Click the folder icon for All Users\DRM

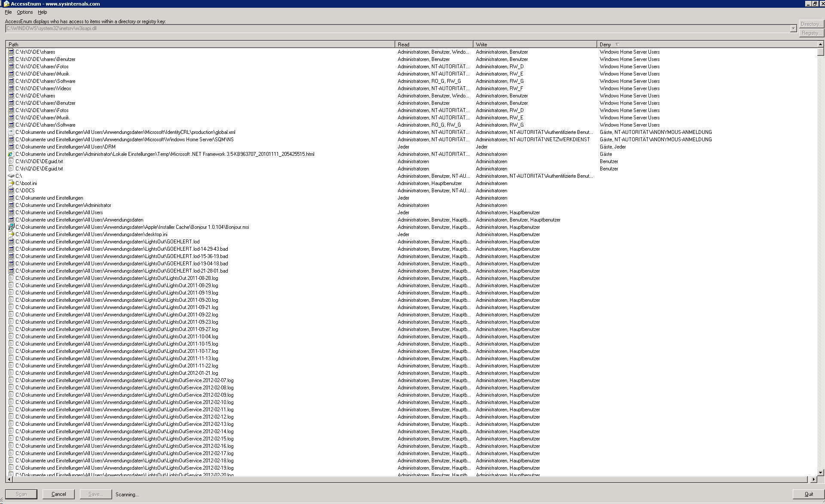[11, 147]
